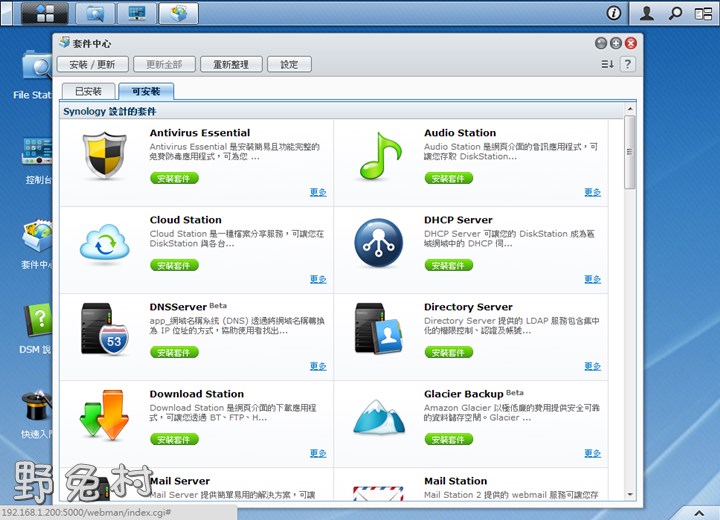Viewport: 720px width, 520px height.
Task: Open 更多 link for Download Station
Action: click(318, 453)
